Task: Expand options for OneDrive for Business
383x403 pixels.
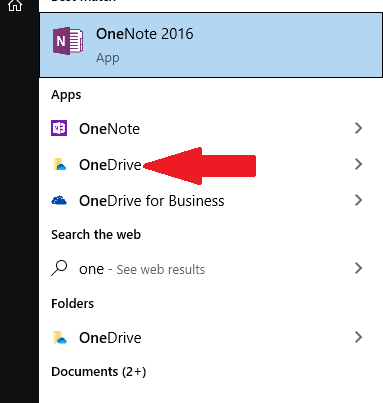Action: (358, 200)
